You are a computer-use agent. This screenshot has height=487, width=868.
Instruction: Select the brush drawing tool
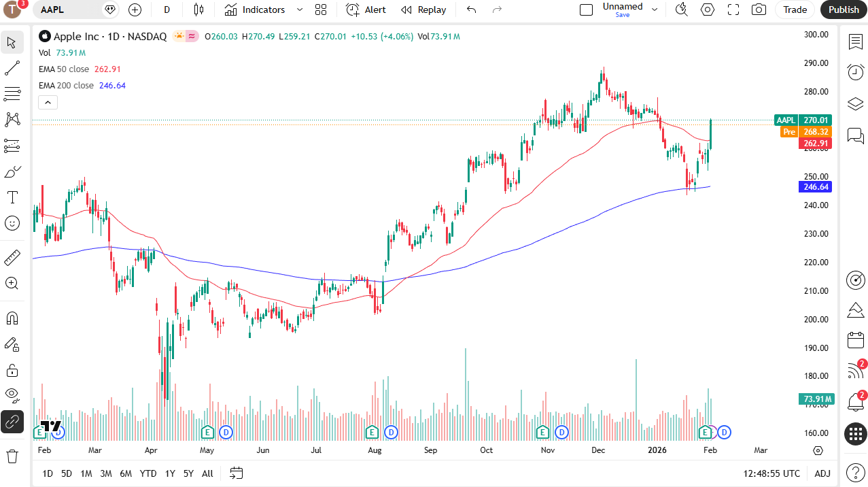(12, 171)
